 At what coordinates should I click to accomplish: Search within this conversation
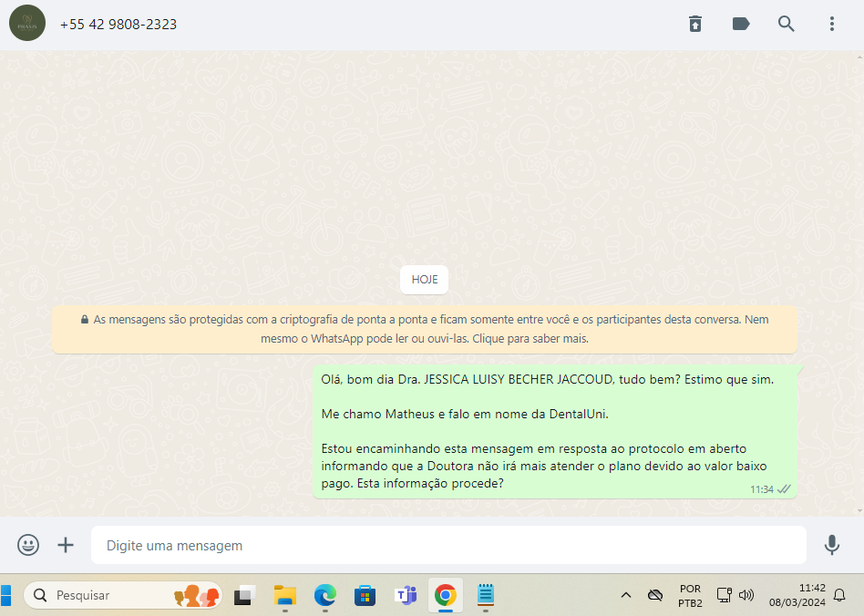pyautogui.click(x=787, y=24)
